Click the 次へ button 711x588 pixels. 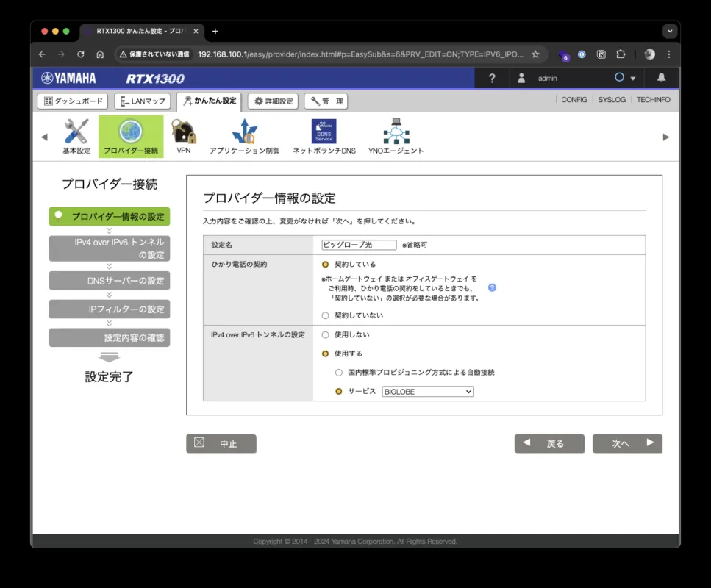point(626,444)
